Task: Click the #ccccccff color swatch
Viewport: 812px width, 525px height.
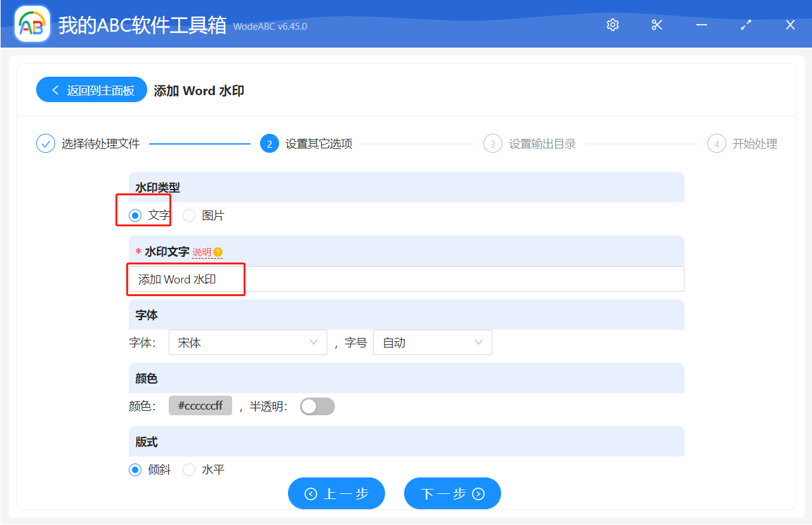Action: 200,406
